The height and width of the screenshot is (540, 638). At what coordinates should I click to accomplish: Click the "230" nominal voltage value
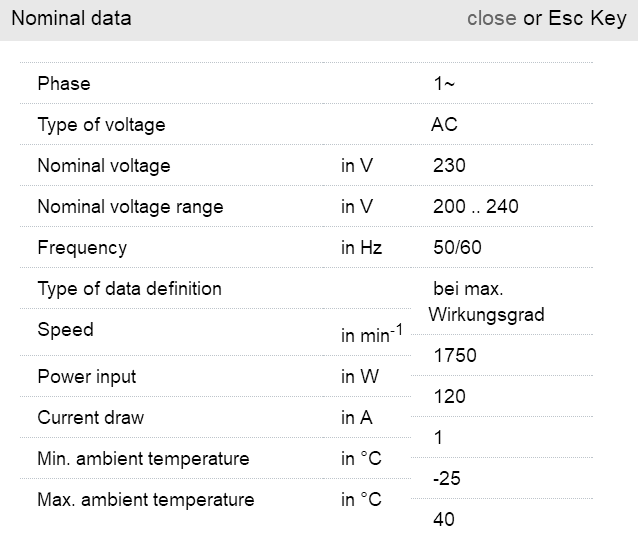[x=449, y=166]
